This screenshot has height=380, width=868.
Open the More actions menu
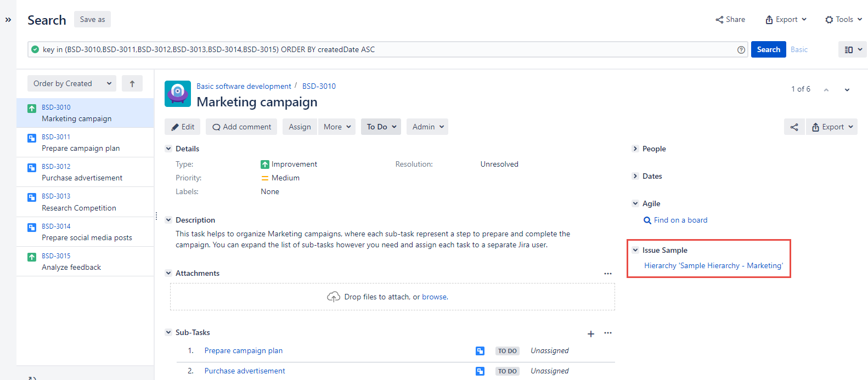(336, 127)
